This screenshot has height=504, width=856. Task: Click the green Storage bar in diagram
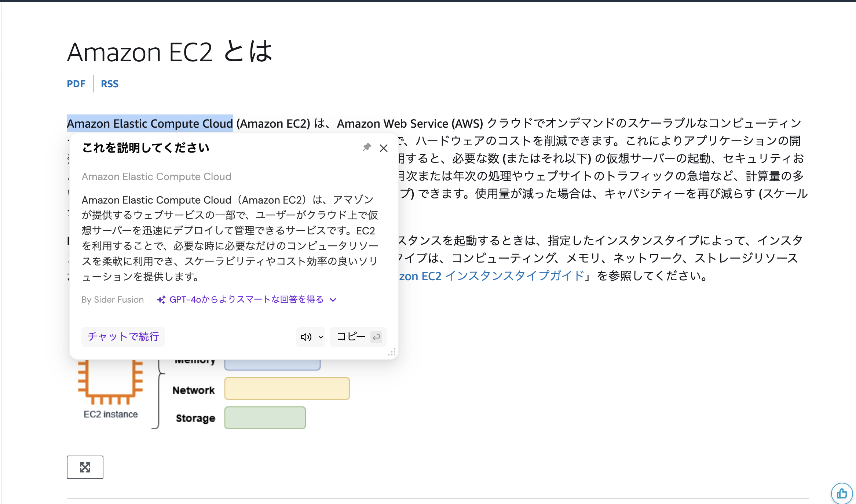coord(265,418)
